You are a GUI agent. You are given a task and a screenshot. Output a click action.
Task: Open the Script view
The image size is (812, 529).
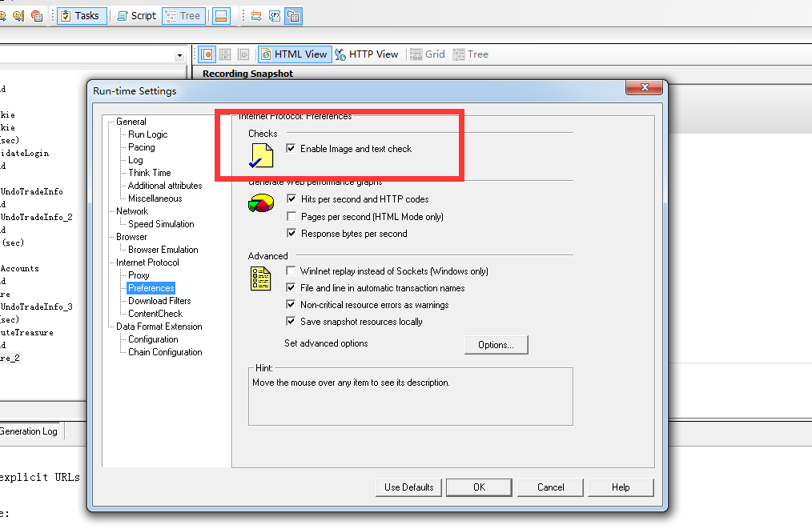tap(136, 15)
